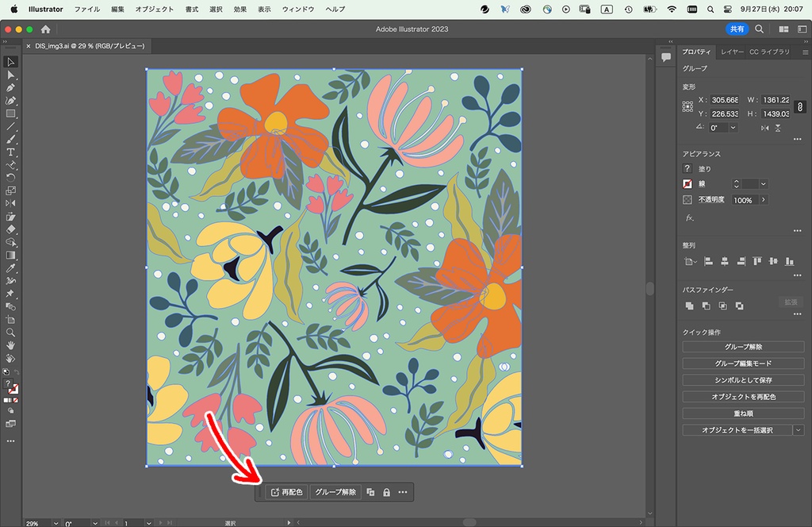Select the Artboard tool

coord(10,320)
